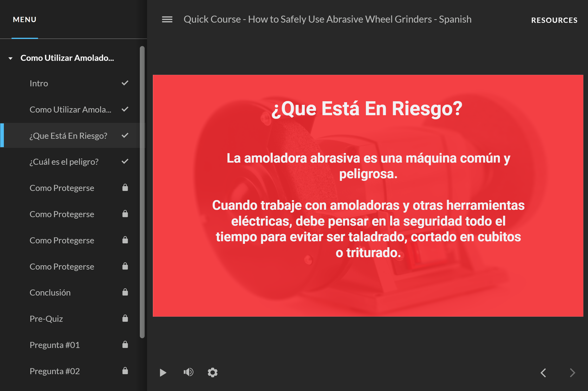Select Pregunta #01 in the menu
Viewport: 588px width, 391px height.
tap(72, 345)
